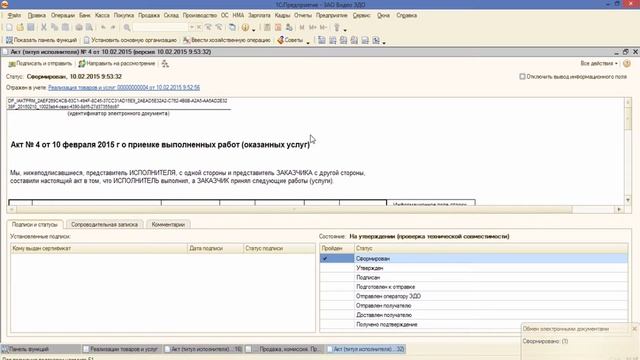Viewport: 640px width, 360px height.
Task: Open the Все действия dropdown
Action: 599,64
